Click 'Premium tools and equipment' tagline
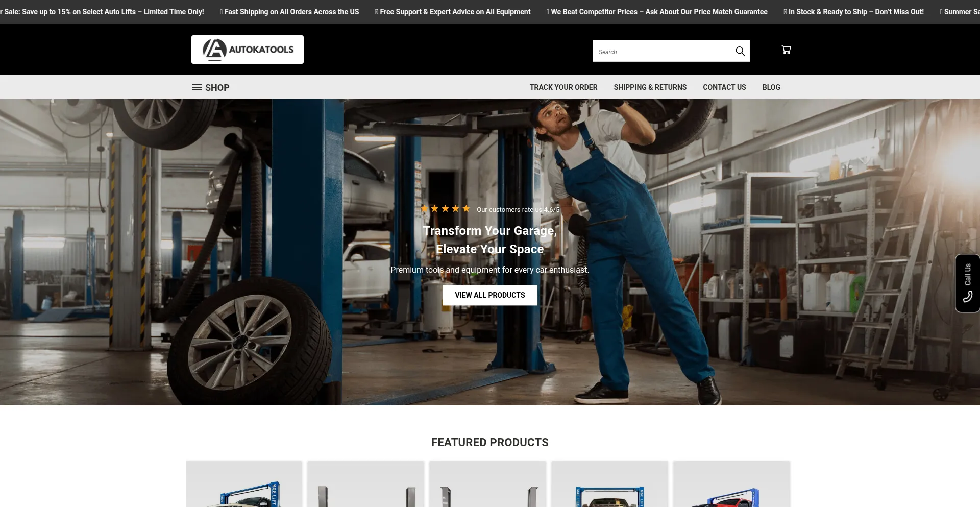 coord(490,270)
